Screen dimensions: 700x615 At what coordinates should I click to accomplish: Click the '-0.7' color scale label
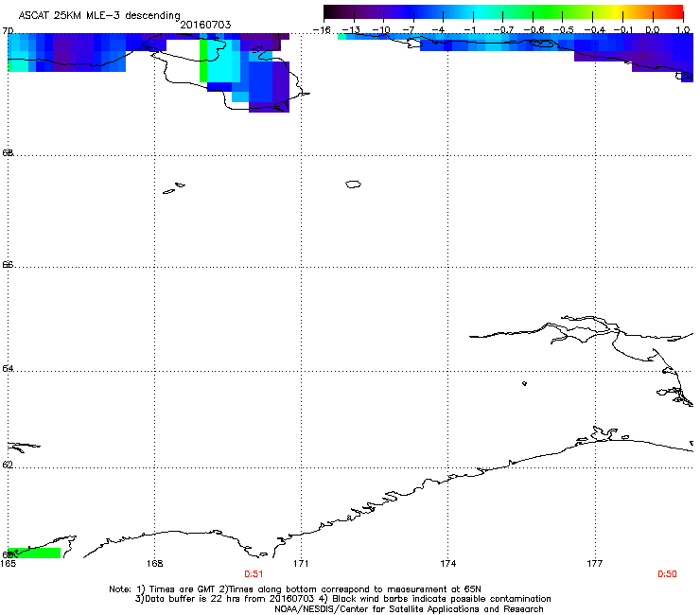point(503,30)
